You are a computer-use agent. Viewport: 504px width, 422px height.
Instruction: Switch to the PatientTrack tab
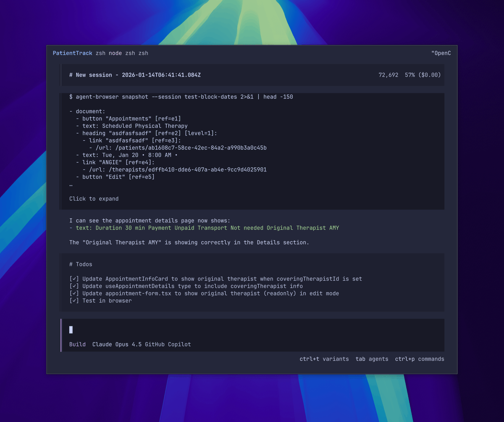click(x=72, y=53)
